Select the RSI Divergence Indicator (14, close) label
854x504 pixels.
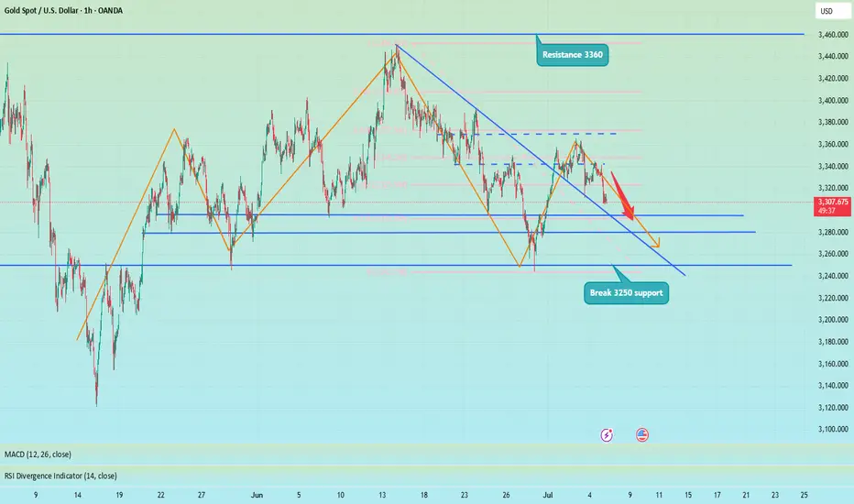coord(60,476)
